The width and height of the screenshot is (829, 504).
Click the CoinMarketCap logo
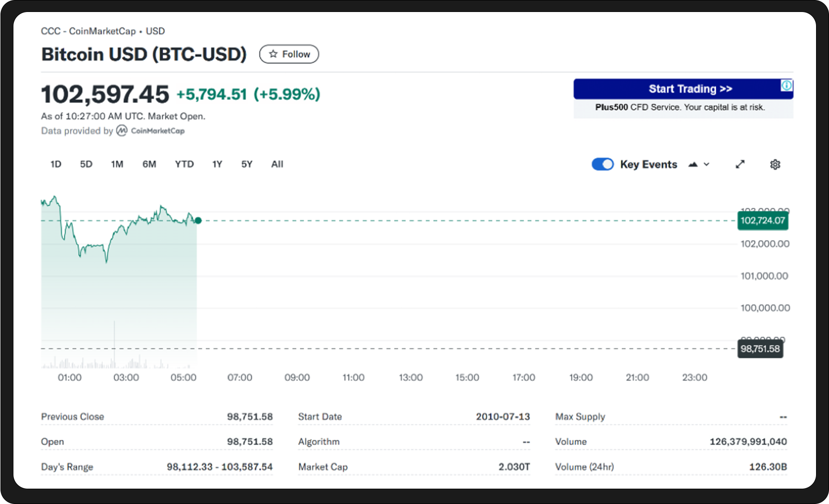pyautogui.click(x=151, y=131)
